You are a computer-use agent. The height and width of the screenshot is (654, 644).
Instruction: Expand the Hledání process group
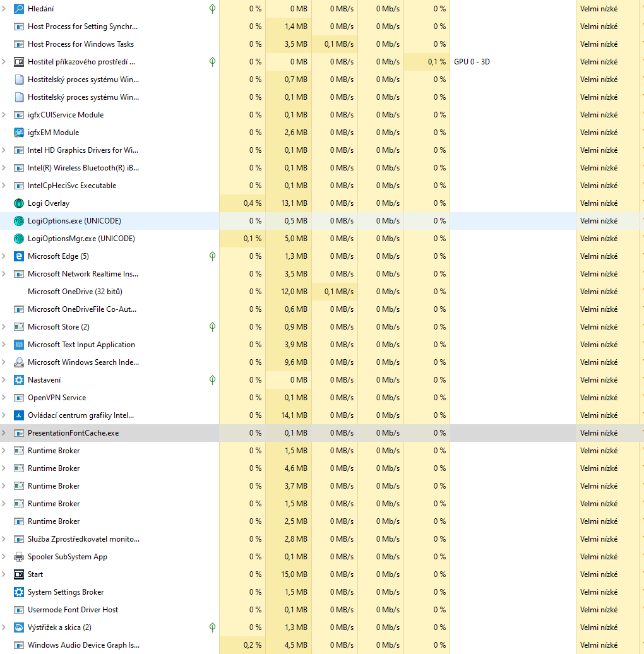click(x=4, y=9)
